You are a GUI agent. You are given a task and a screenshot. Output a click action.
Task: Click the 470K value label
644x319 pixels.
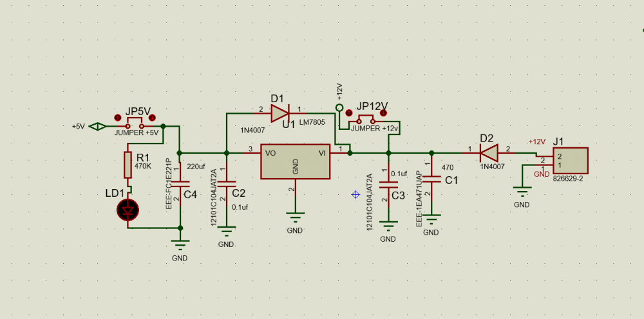pos(143,167)
